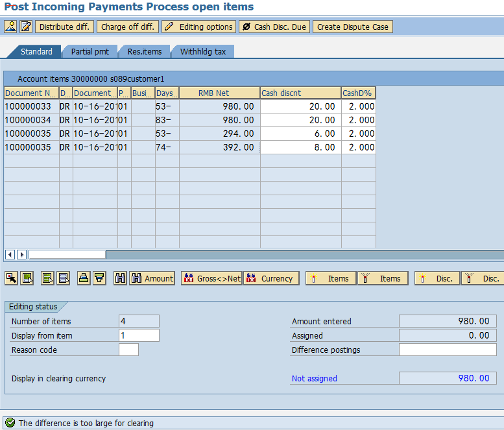504x430 pixels.
Task: Click the Days column header
Action: pyautogui.click(x=167, y=93)
